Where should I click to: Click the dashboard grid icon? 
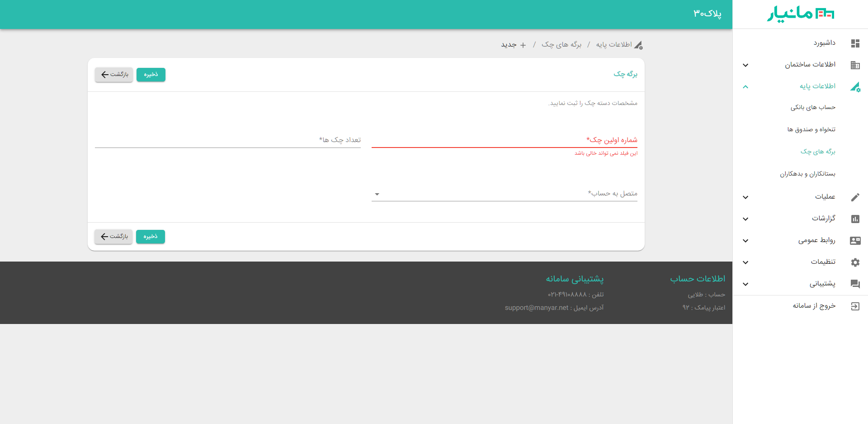[x=855, y=43]
